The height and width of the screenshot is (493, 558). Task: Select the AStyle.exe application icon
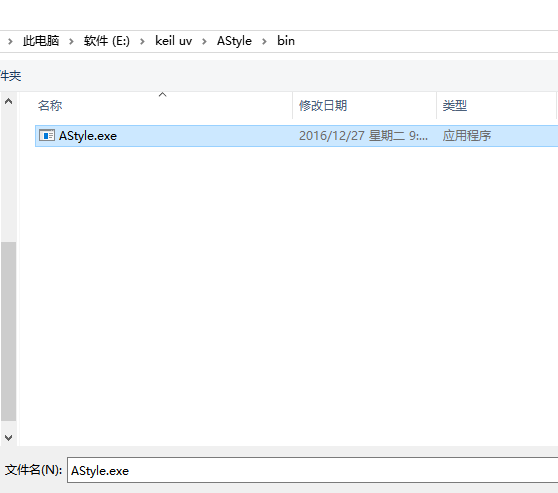tap(47, 136)
